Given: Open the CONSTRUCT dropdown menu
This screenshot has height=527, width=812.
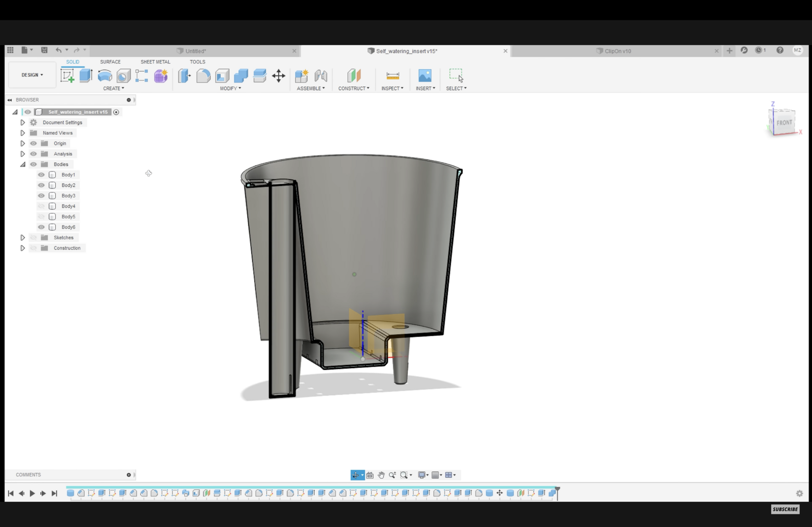Looking at the screenshot, I should [x=354, y=88].
